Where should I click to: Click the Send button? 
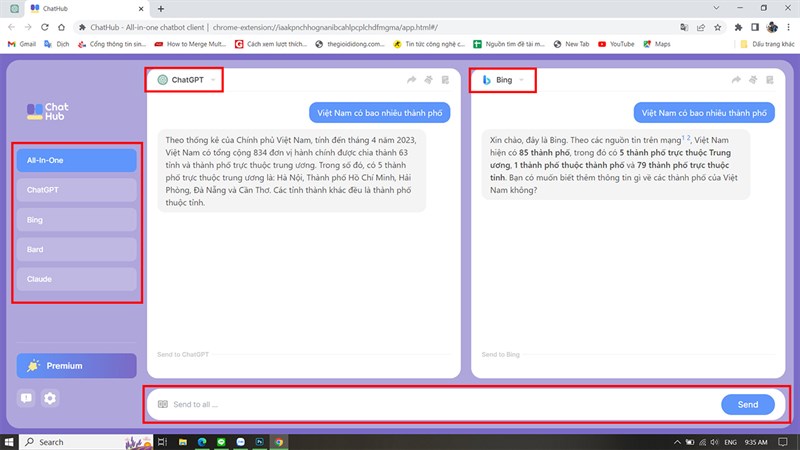[747, 404]
